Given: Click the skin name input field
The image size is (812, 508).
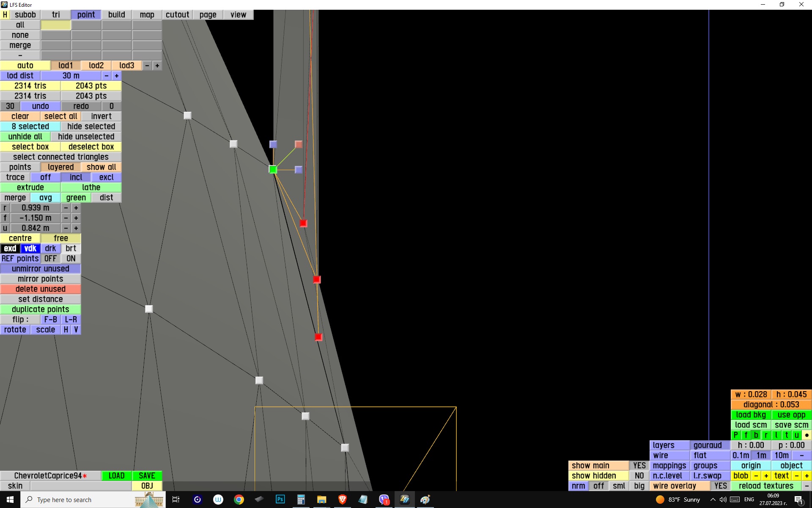Looking at the screenshot, I should (x=80, y=486).
